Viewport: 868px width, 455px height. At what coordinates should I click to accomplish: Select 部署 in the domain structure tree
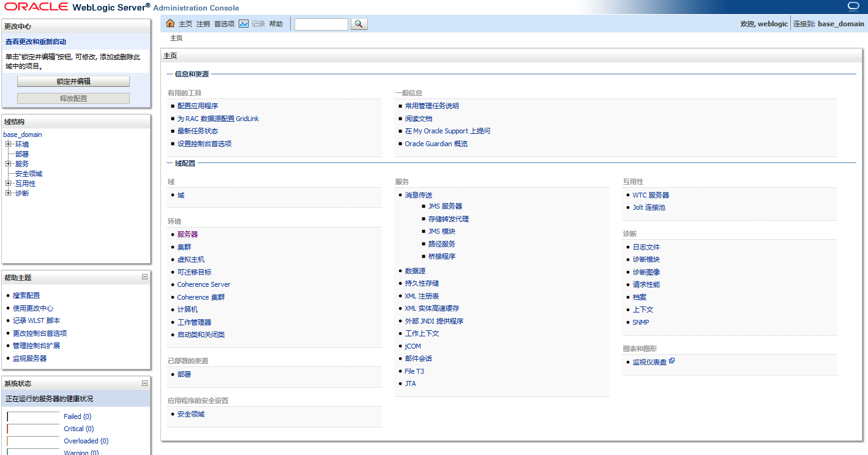pyautogui.click(x=22, y=154)
